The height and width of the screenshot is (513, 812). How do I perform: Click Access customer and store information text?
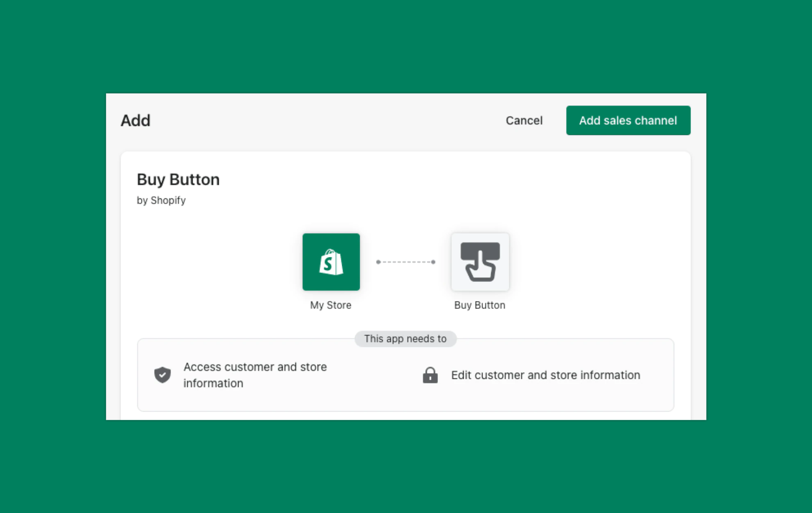255,374
